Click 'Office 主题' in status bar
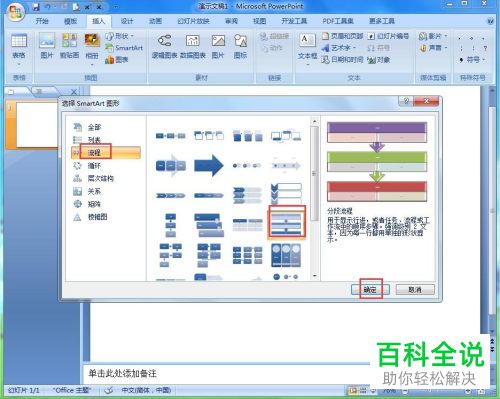The width and height of the screenshot is (500, 399). pos(72,390)
